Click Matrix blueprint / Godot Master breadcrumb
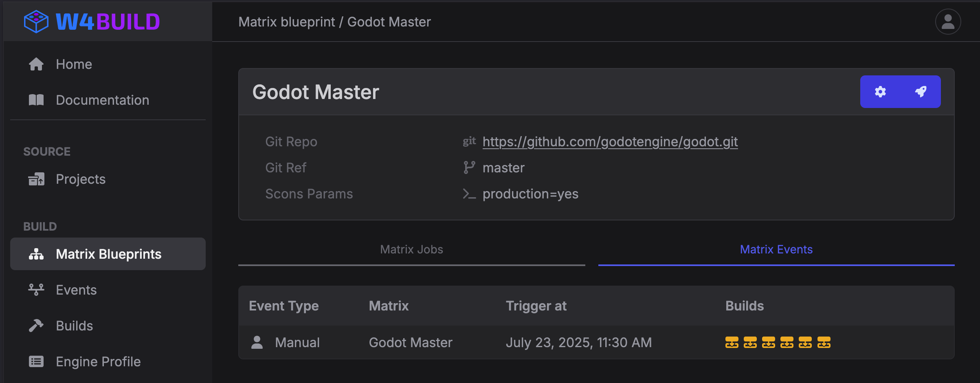This screenshot has width=980, height=383. pos(334,22)
